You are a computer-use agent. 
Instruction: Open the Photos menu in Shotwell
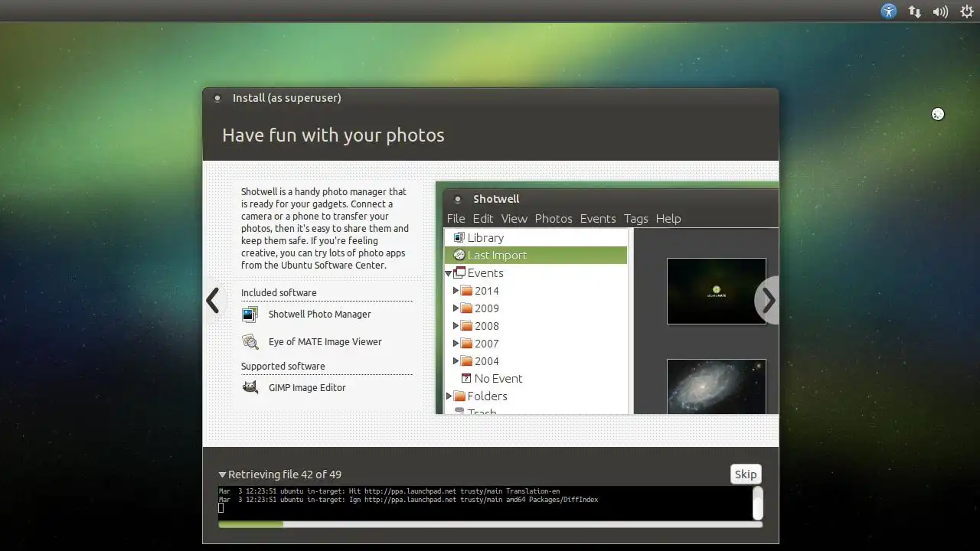point(554,219)
